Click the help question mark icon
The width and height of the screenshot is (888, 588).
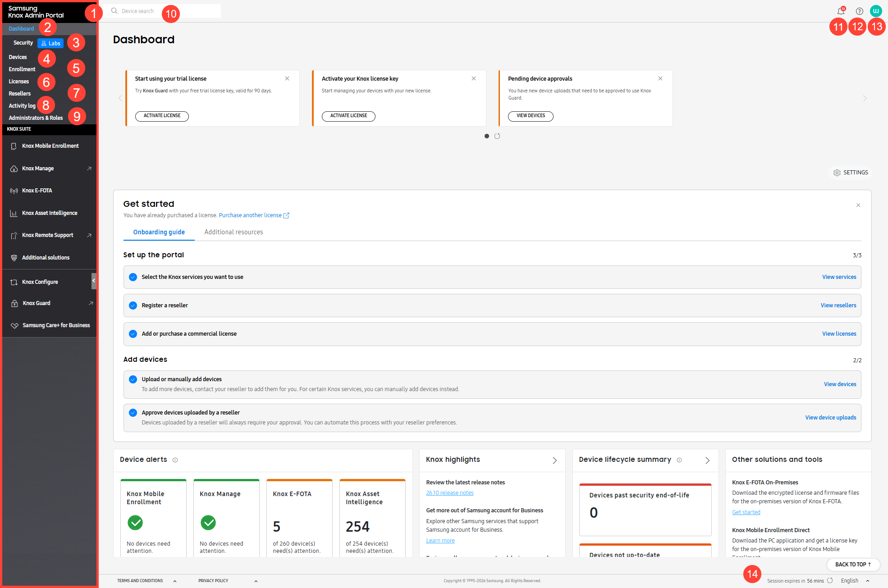(x=860, y=11)
